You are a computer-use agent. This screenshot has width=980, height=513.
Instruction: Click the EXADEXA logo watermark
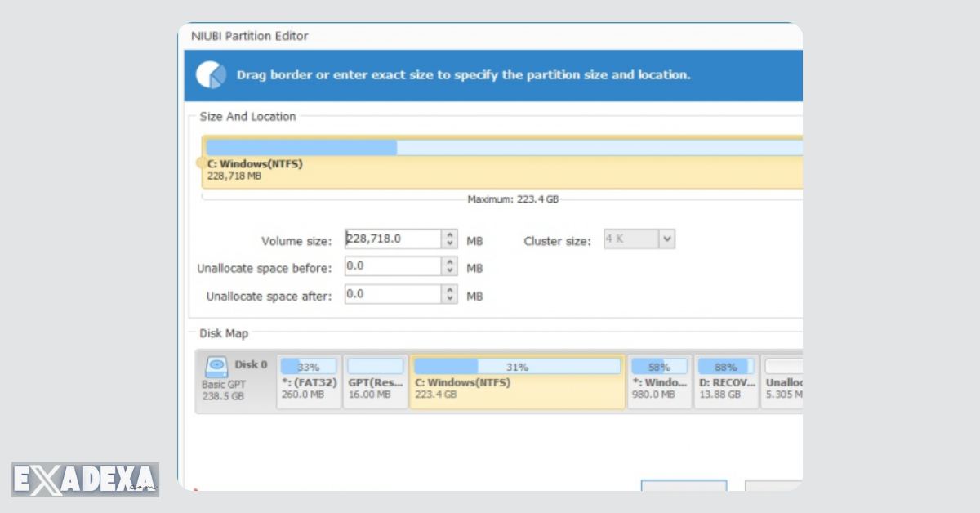pos(84,479)
